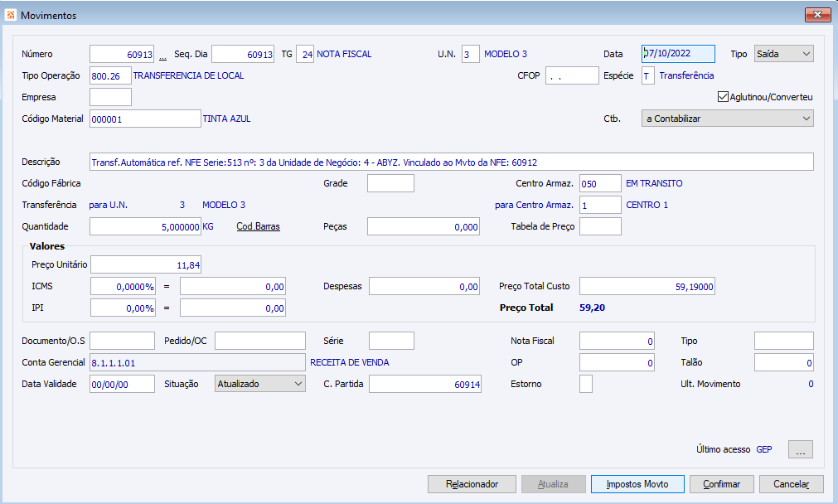The image size is (838, 504).
Task: Click the Tipo Operação field 800.26
Action: pos(110,76)
